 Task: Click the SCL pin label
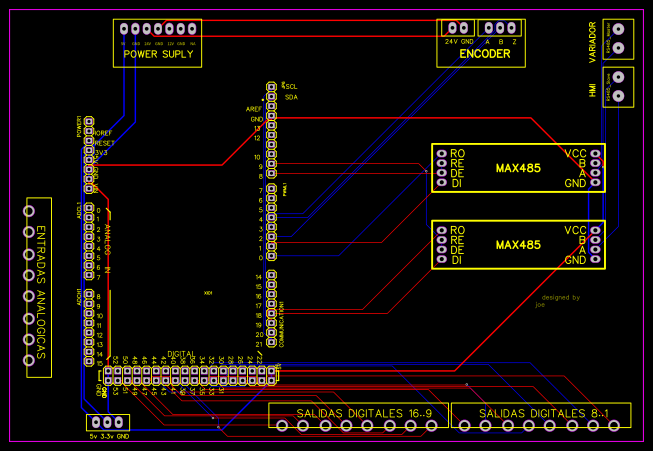pos(291,87)
